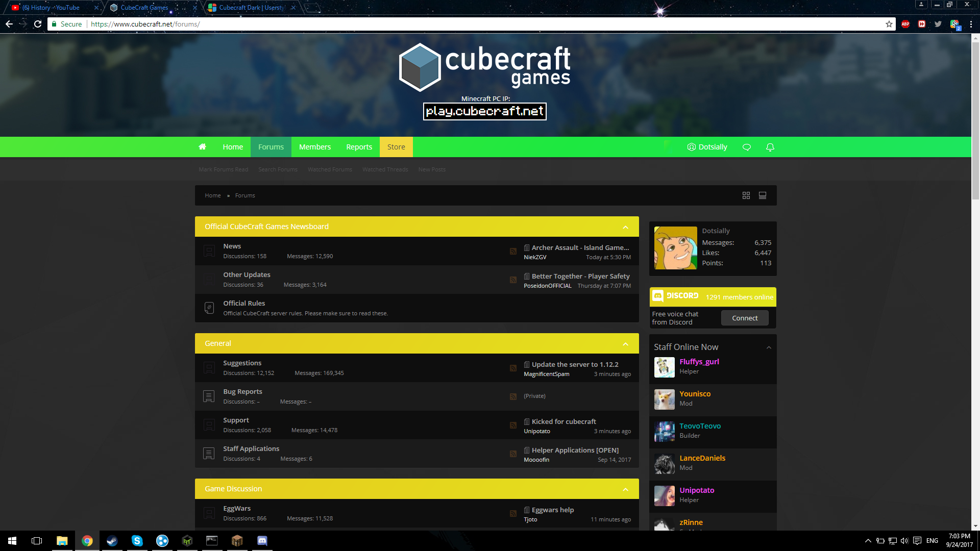
Task: Click Connect button for Discord
Action: tap(745, 318)
